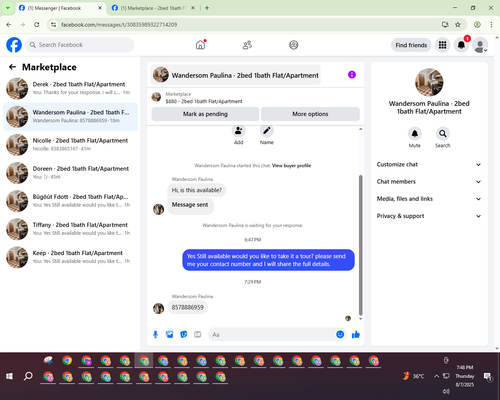The image size is (500, 400).
Task: Open the Facebook logo home link
Action: (14, 45)
